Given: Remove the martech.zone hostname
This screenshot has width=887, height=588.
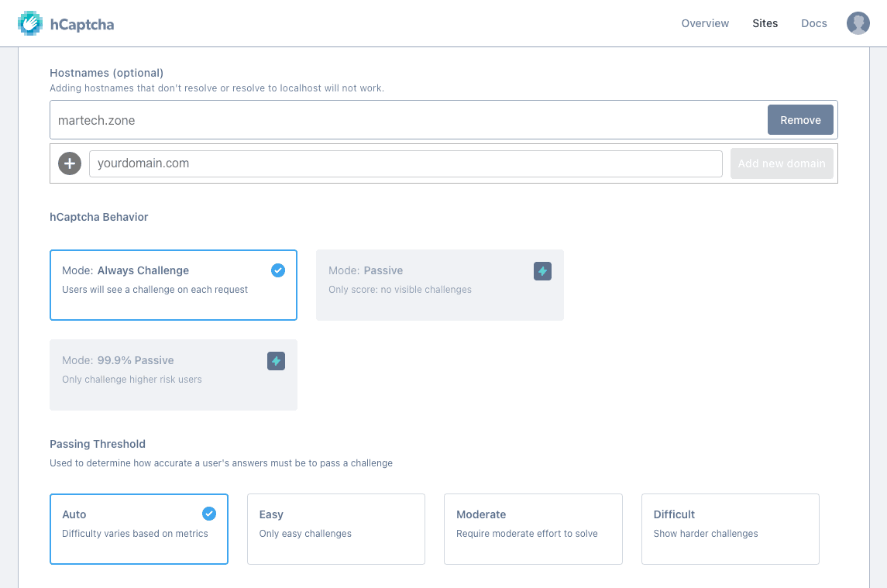Looking at the screenshot, I should pos(800,120).
